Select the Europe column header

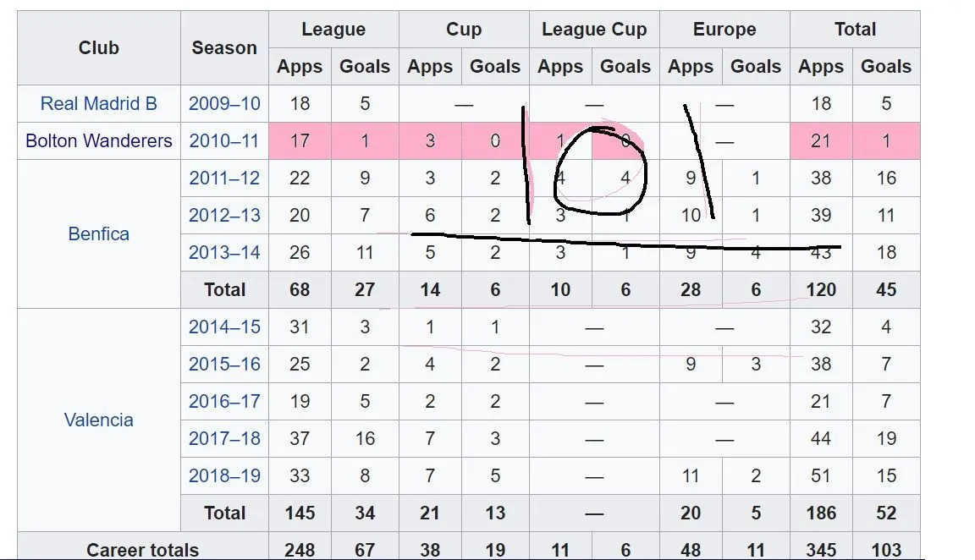coord(724,30)
